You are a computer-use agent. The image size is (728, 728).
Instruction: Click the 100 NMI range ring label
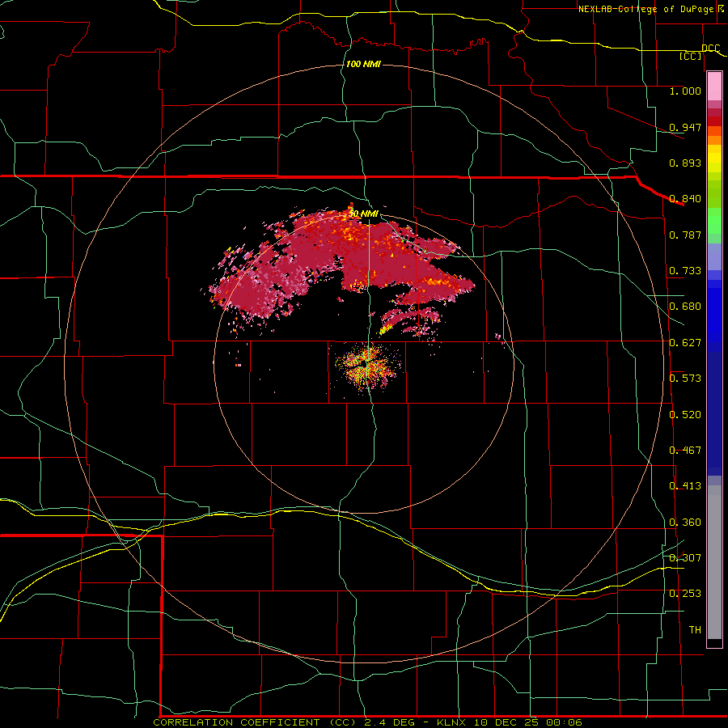click(363, 64)
